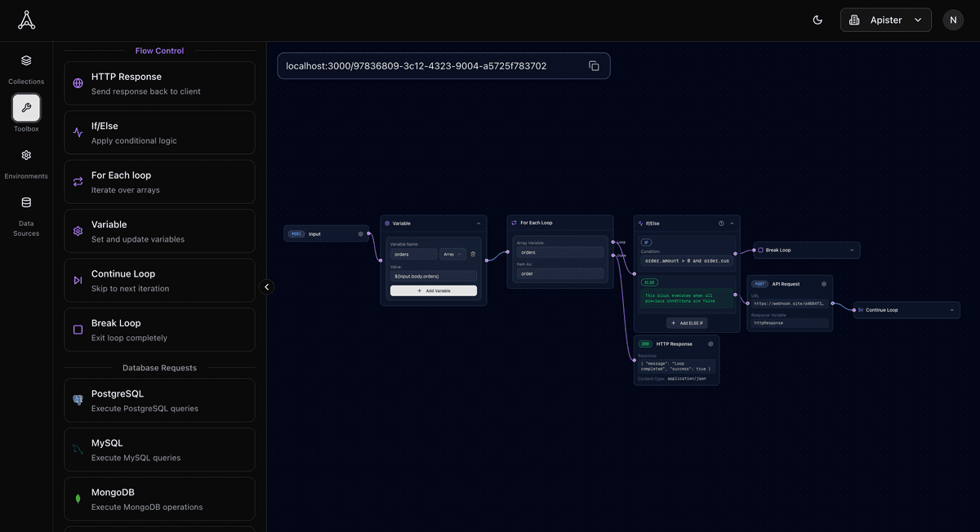980x532 pixels.
Task: Delete the orders variable trash icon
Action: coord(473,254)
